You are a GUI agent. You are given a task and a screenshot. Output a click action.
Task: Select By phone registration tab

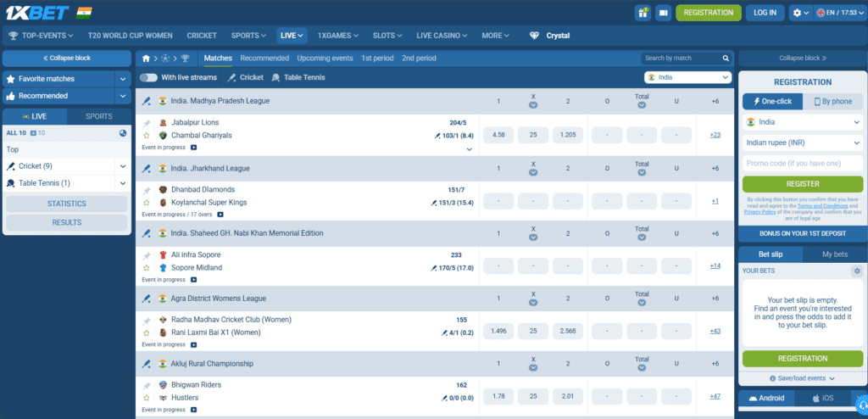point(833,102)
